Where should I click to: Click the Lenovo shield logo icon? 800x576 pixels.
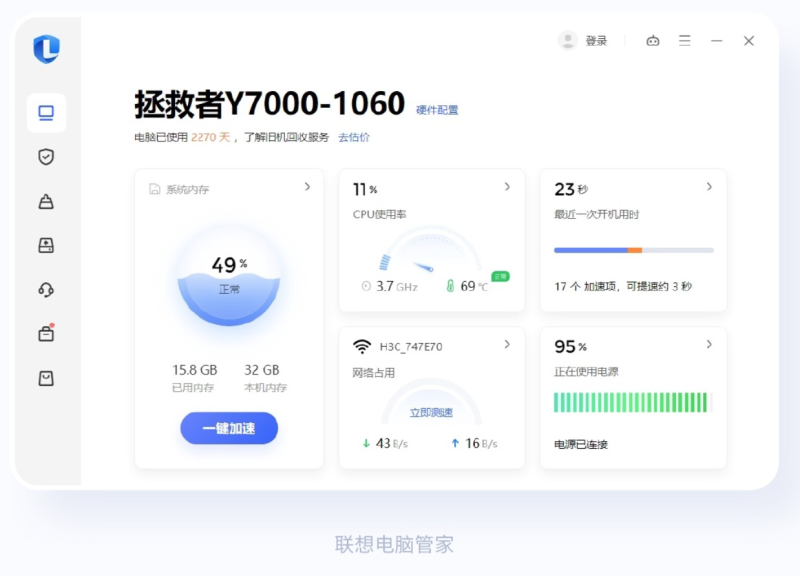(x=46, y=49)
